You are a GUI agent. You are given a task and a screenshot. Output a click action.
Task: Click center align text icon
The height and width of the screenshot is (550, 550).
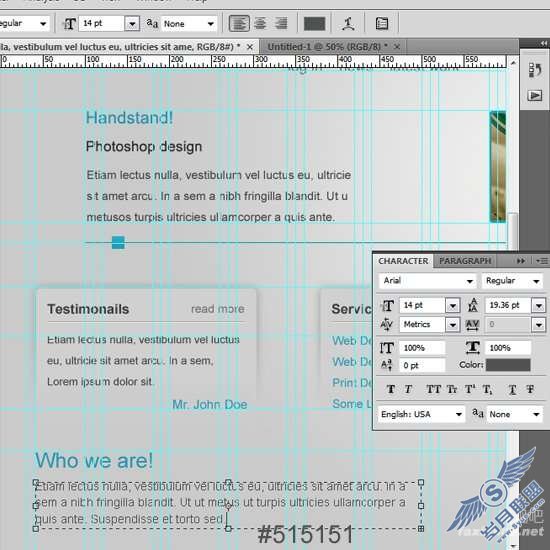click(x=260, y=24)
